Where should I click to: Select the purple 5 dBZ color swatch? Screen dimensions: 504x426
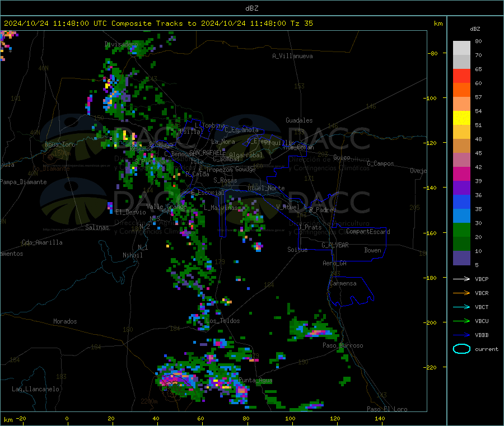coord(461,258)
